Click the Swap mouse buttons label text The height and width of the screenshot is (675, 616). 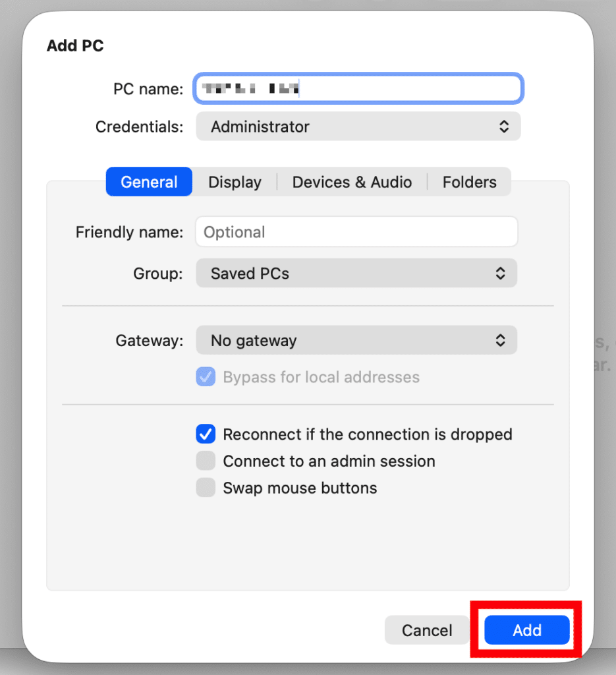point(300,488)
